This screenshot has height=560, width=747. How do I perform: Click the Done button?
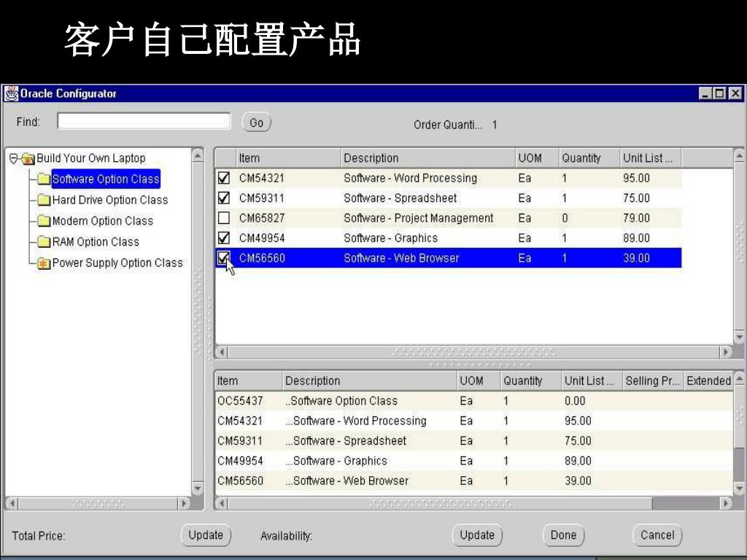pyautogui.click(x=564, y=535)
